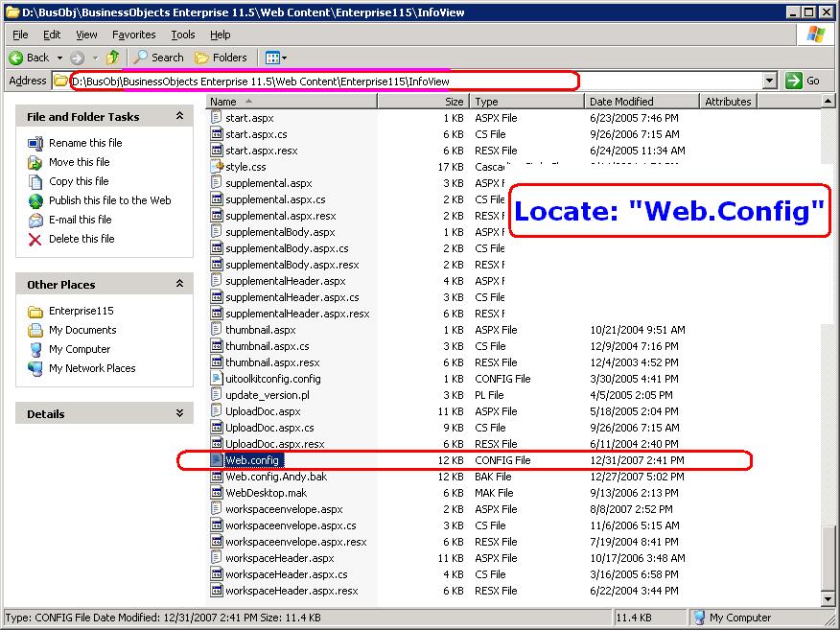
Task: Click Publish this file to the Web
Action: coord(110,200)
